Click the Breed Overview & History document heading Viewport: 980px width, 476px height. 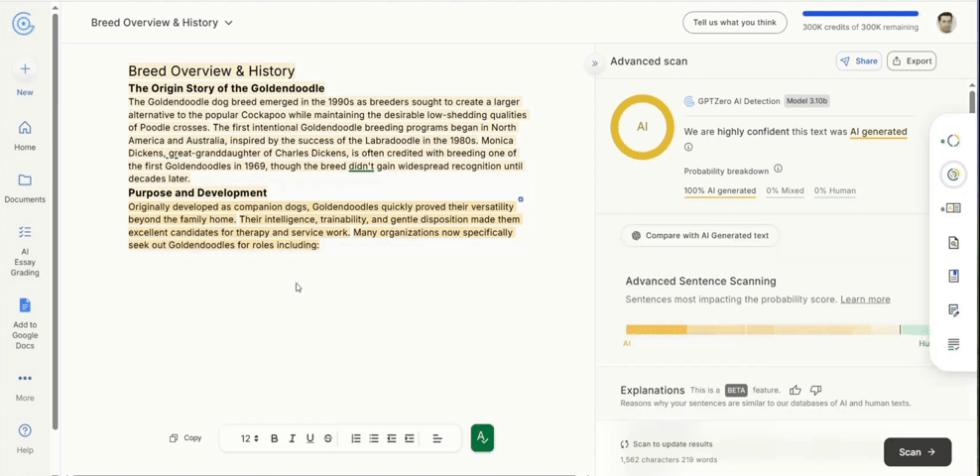[x=211, y=70]
